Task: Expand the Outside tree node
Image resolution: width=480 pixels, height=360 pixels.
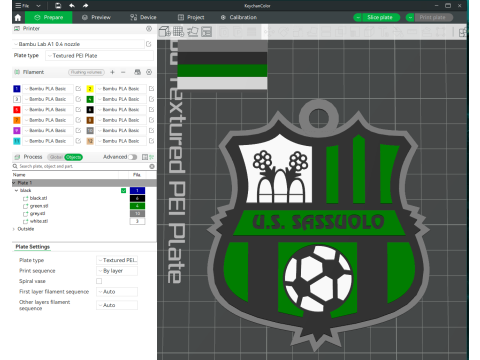Action: (14, 229)
